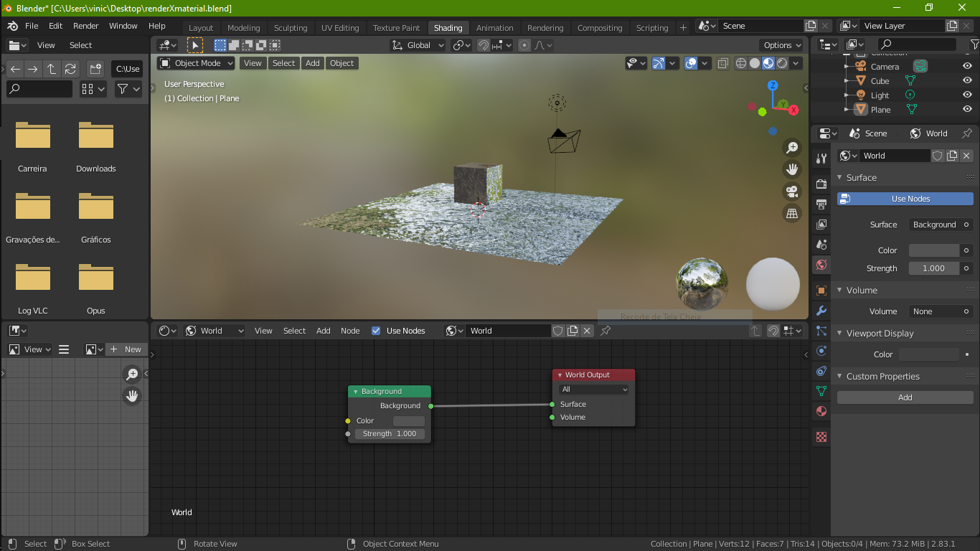The width and height of the screenshot is (980, 551).
Task: Open the Physics properties tab
Action: (821, 351)
